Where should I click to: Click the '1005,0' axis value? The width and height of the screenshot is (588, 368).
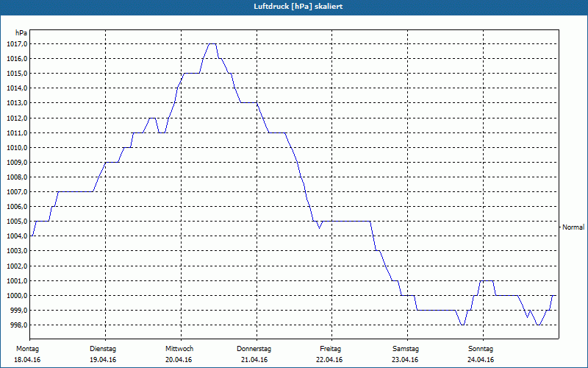tap(17, 222)
